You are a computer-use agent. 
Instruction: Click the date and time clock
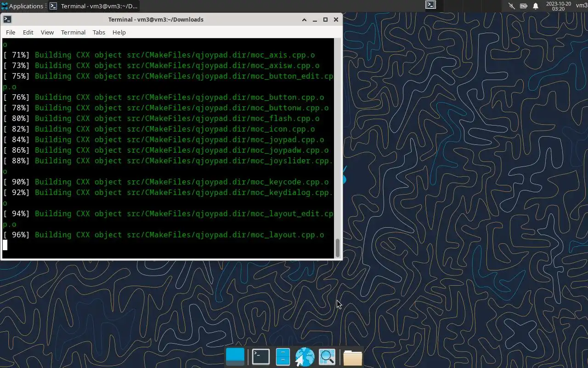point(558,6)
